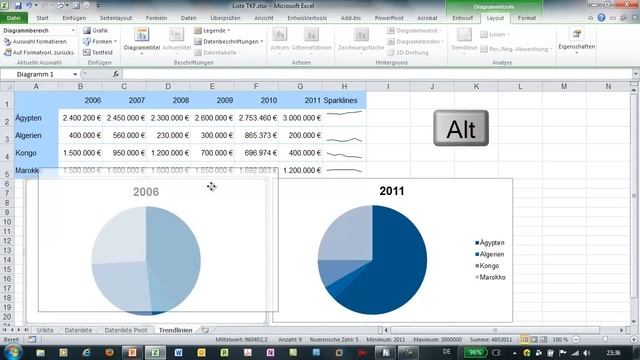The image size is (640, 360).
Task: Expand formula bar with right-end arrow
Action: [x=636, y=74]
